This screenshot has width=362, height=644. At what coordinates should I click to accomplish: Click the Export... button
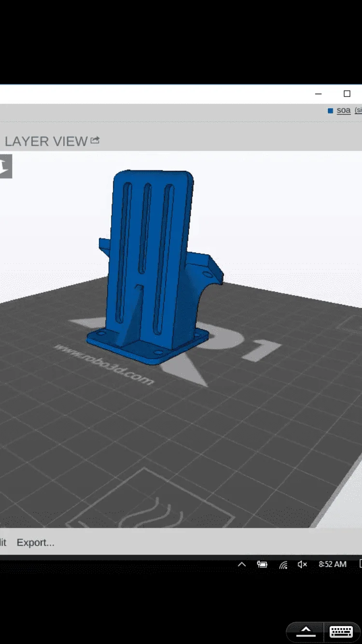point(35,543)
